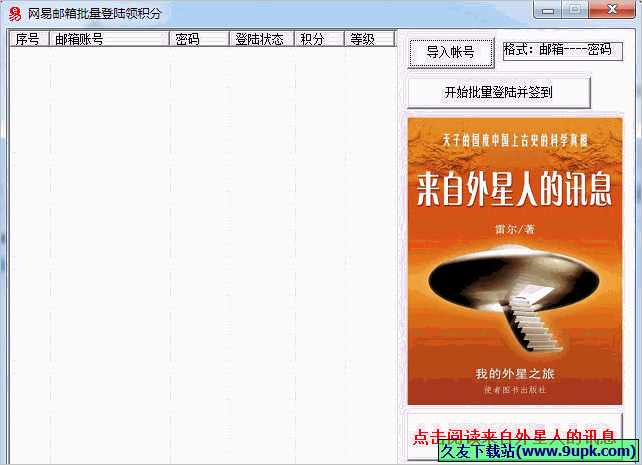
Task: Focus the 格式: 邮箱----密码 text field
Action: 563,51
